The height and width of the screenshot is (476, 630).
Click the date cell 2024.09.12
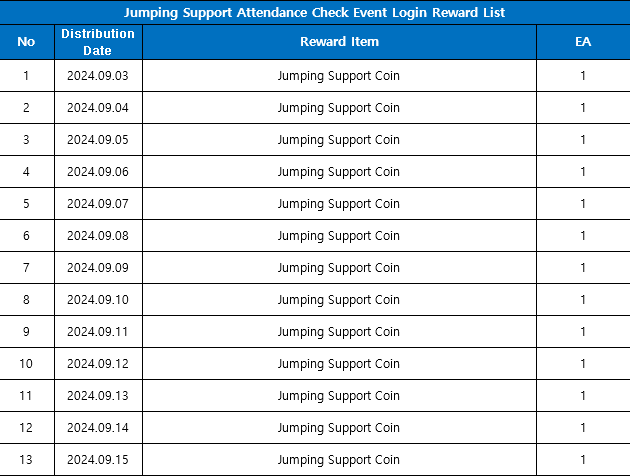coord(98,364)
